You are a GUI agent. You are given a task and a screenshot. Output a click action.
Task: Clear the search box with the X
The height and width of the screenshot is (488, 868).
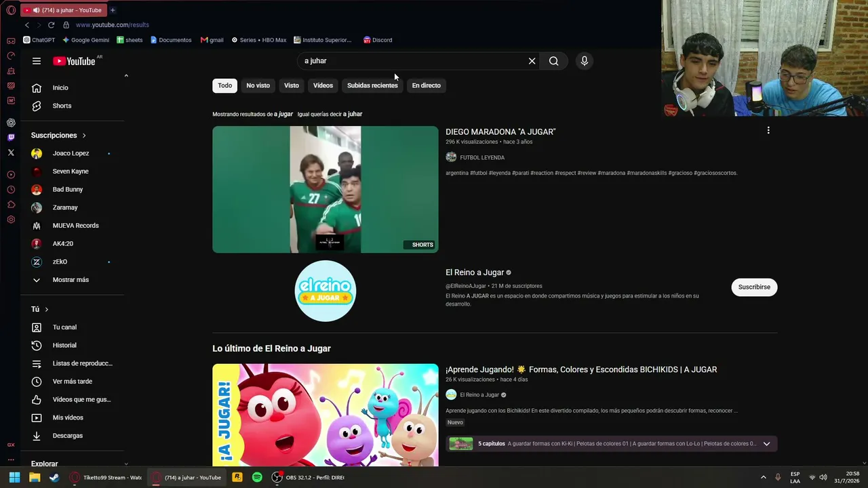(532, 61)
